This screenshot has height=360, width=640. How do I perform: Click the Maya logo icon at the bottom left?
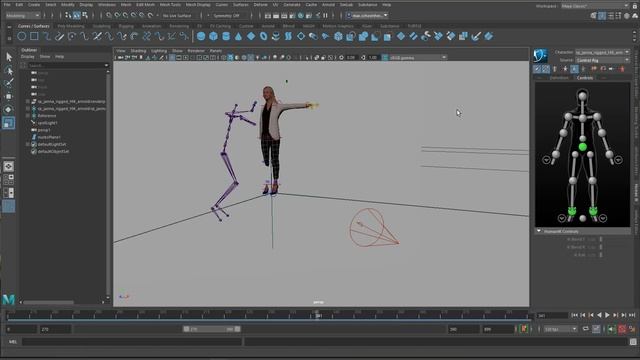(9, 300)
